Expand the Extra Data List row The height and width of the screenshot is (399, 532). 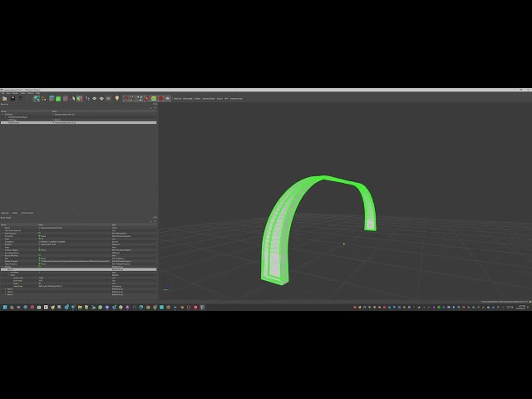tap(2, 234)
